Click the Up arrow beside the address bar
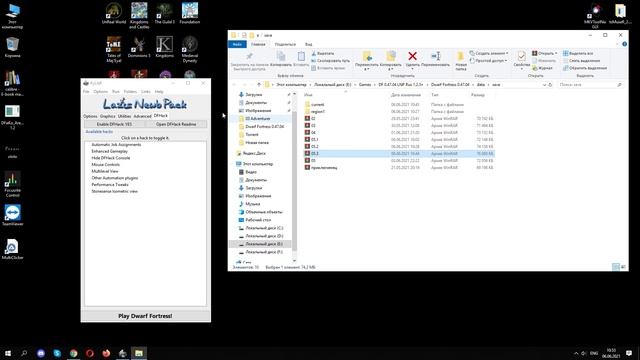Viewport: 640px width, 360px height. tap(259, 84)
